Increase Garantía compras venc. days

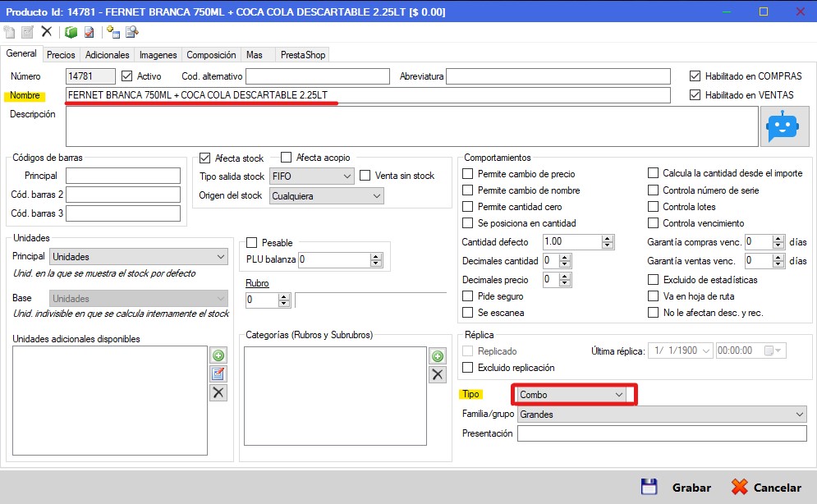(x=778, y=239)
